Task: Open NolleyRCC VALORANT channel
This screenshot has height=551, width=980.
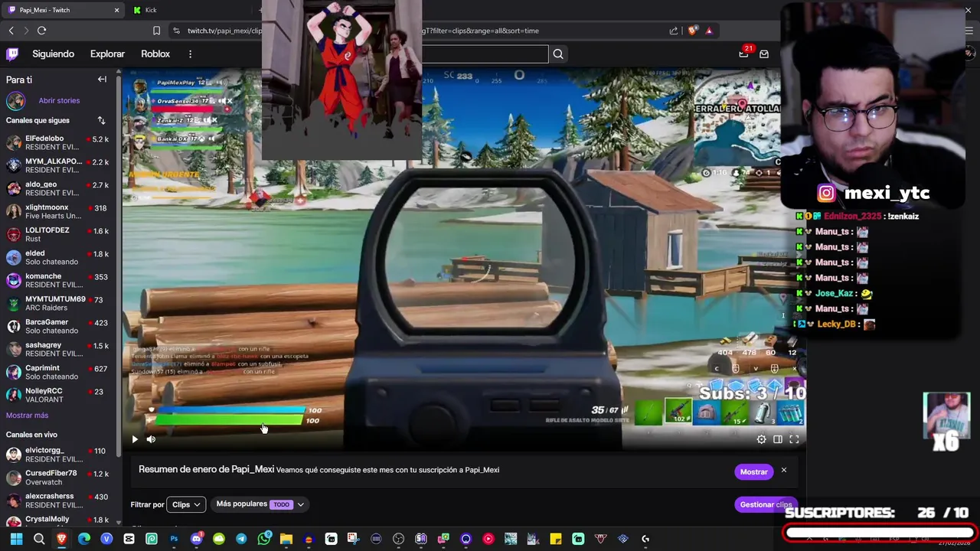Action: coord(57,396)
